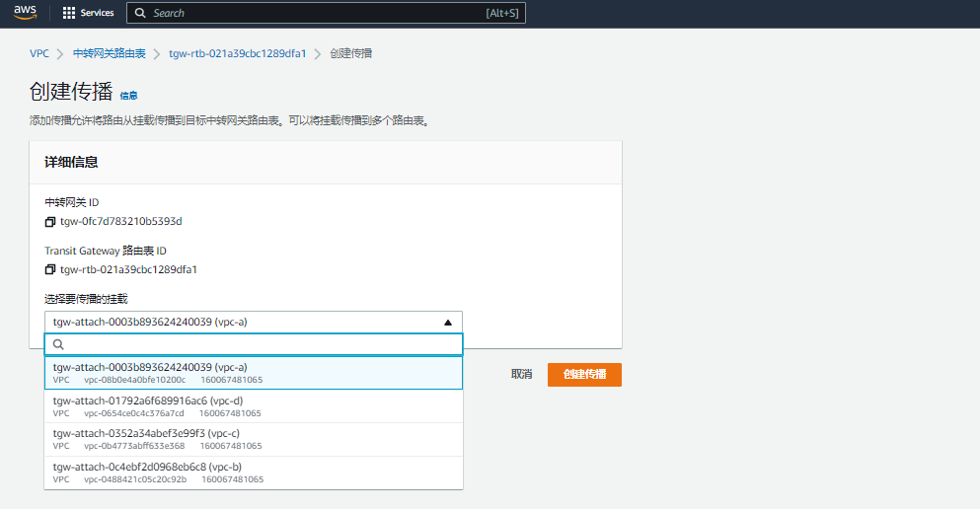Click the tgw-0fc7d783210b5393d ID text
Screen dimensions: 980x509
click(121, 222)
